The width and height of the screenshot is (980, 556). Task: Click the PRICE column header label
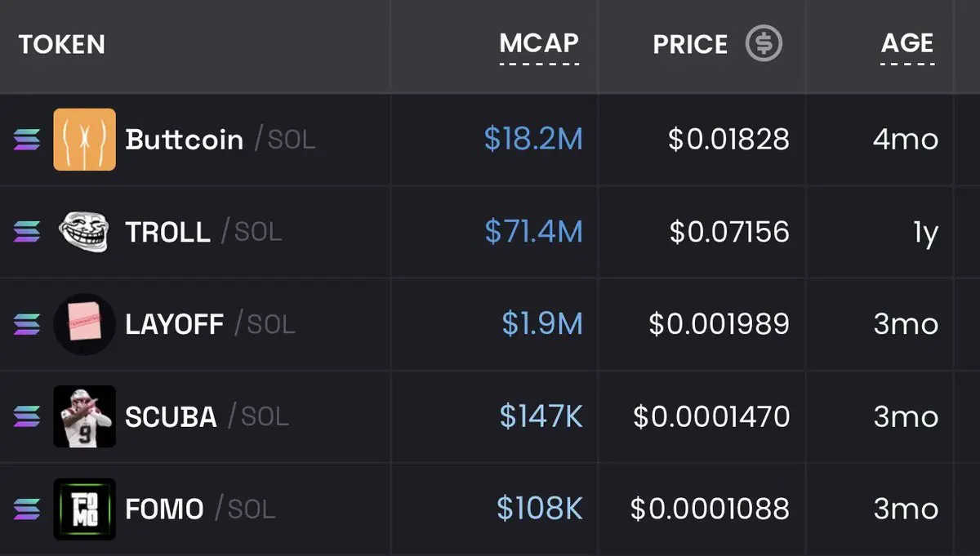(x=690, y=44)
